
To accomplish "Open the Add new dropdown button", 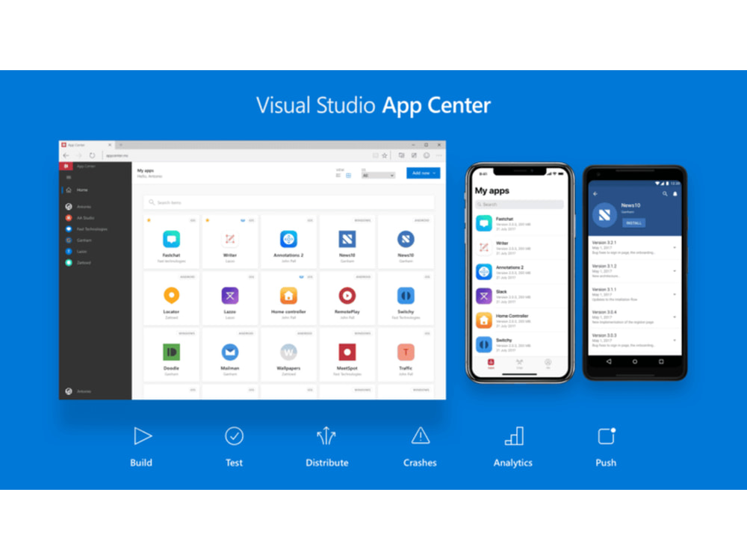I will coord(423,173).
